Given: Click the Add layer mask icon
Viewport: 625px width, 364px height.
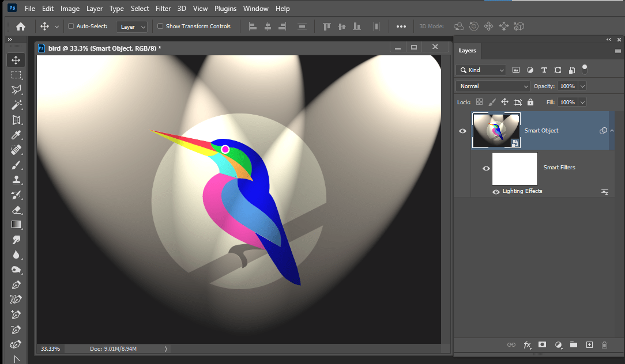Looking at the screenshot, I should click(x=542, y=344).
